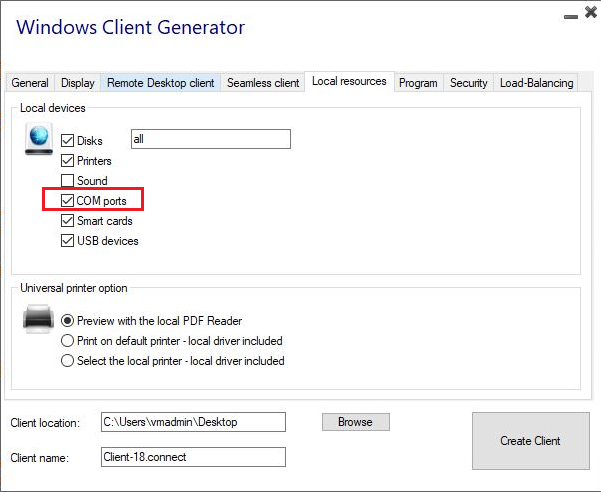Choose Print on default printer option
The width and height of the screenshot is (601, 492).
pyautogui.click(x=68, y=341)
